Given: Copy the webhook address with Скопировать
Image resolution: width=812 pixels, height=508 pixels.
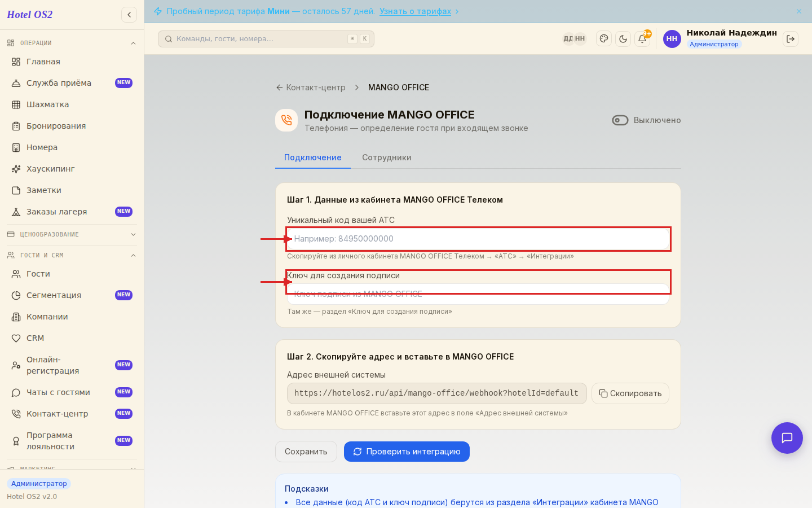Looking at the screenshot, I should (630, 393).
